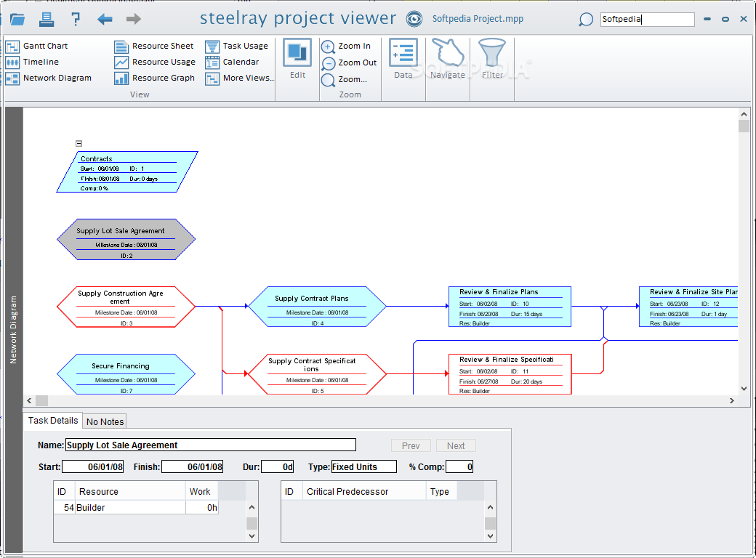This screenshot has width=756, height=558.
Task: Click the diagram scroll left arrow
Action: (x=29, y=401)
